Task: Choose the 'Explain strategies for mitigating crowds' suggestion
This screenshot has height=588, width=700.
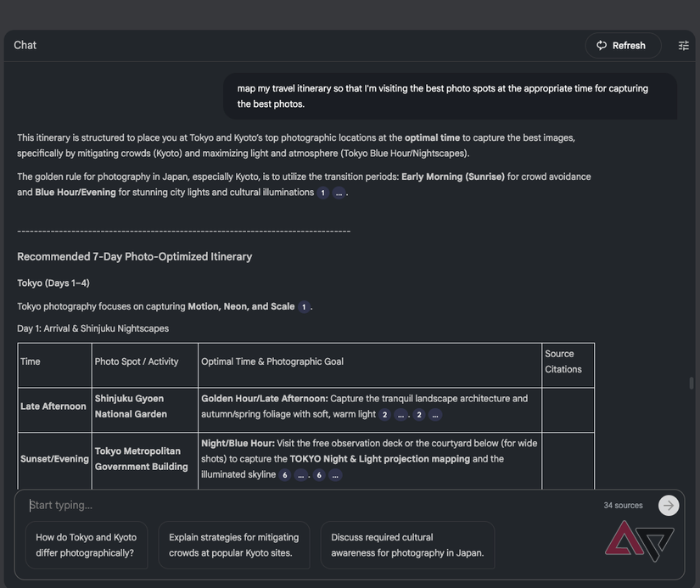Action: pos(233,545)
